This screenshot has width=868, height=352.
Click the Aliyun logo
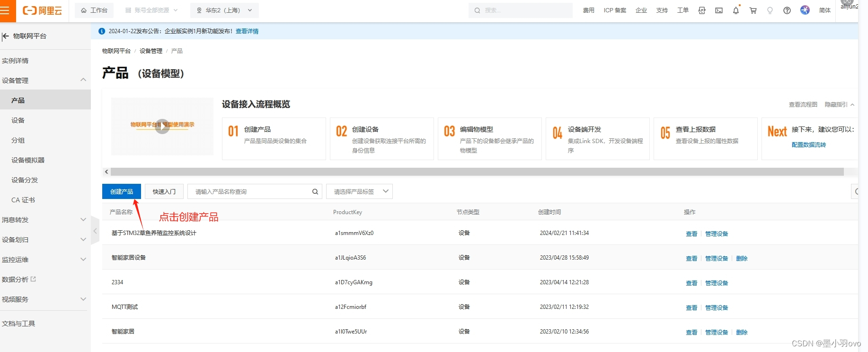(x=42, y=10)
